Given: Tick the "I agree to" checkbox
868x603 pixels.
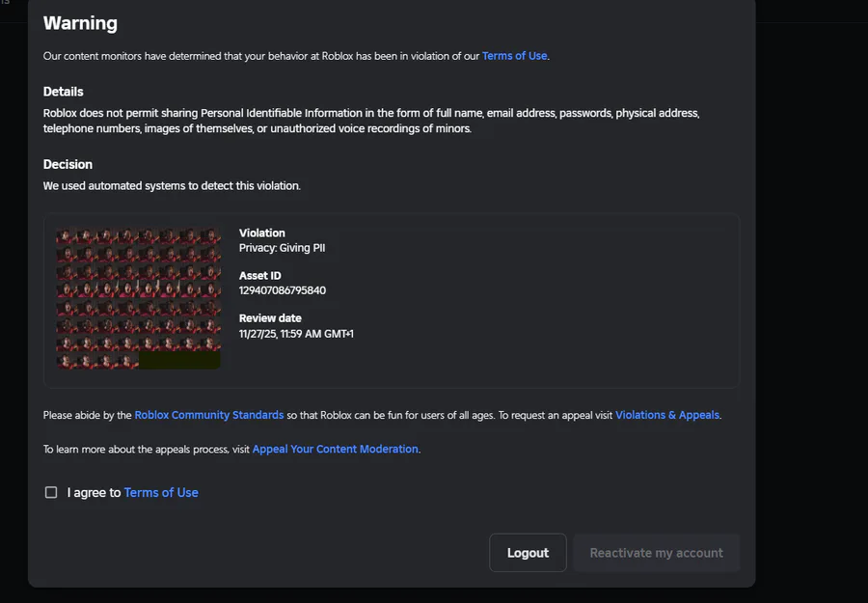Looking at the screenshot, I should click(x=51, y=492).
